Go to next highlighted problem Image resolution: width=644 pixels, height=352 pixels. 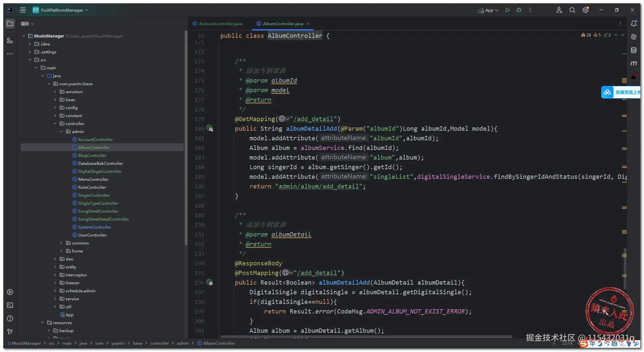[623, 35]
